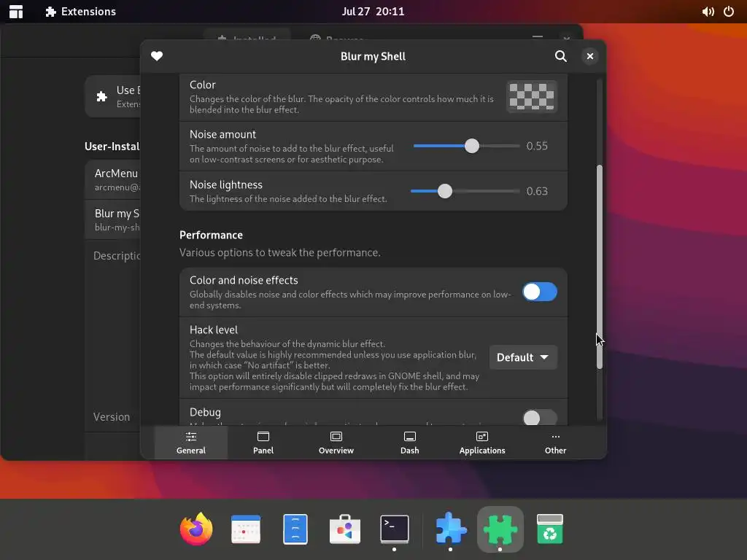The image size is (747, 560).
Task: Open the Activities overview icon in top bar
Action: [x=16, y=12]
